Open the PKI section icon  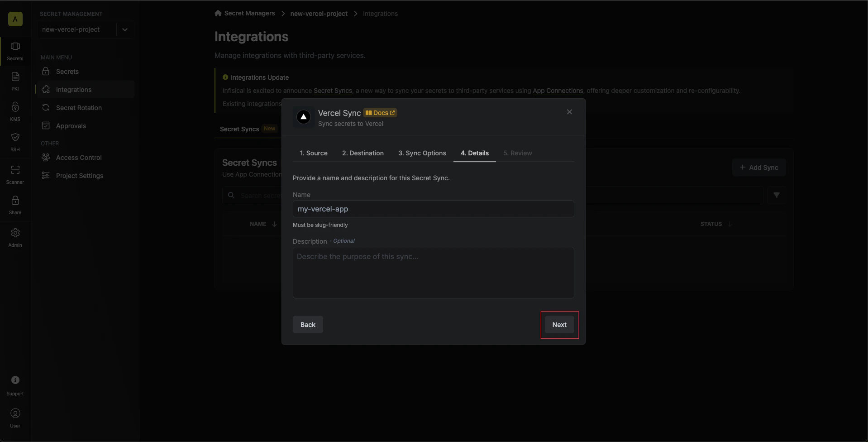click(x=15, y=77)
